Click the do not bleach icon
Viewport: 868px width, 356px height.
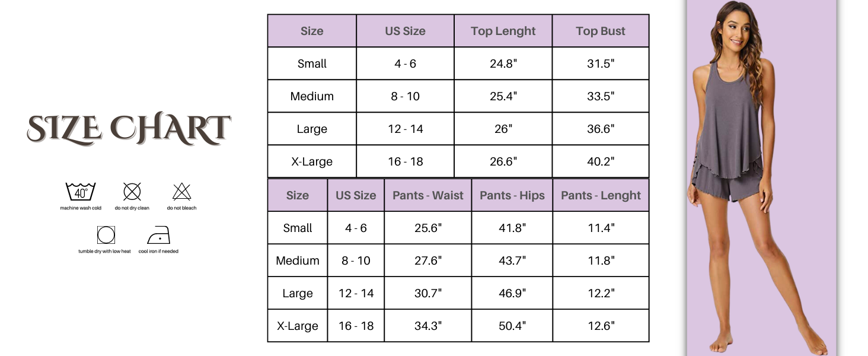click(x=181, y=192)
